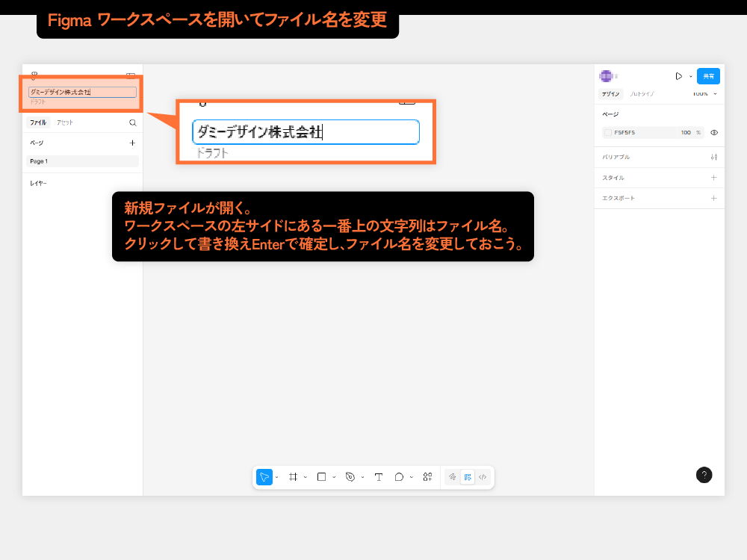Open Move tool options chevron
747x560 pixels.
pos(277,477)
